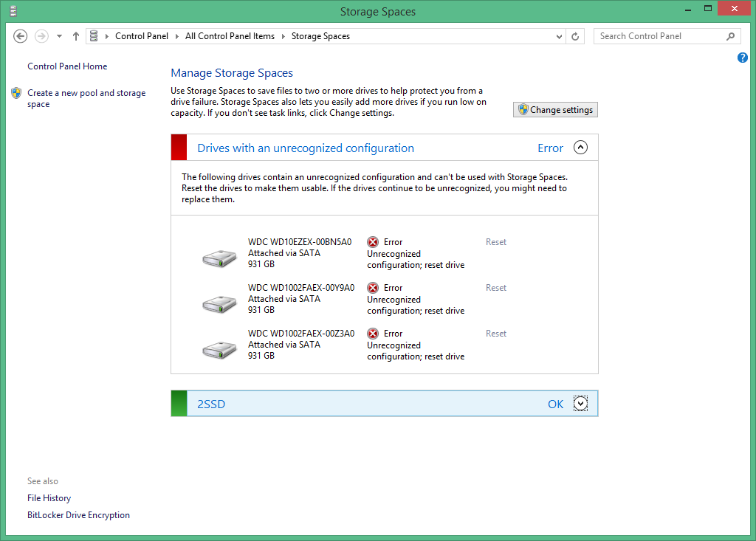The image size is (756, 541).
Task: Reset the WD1002FAEX-00Y9A0 drive
Action: (495, 288)
